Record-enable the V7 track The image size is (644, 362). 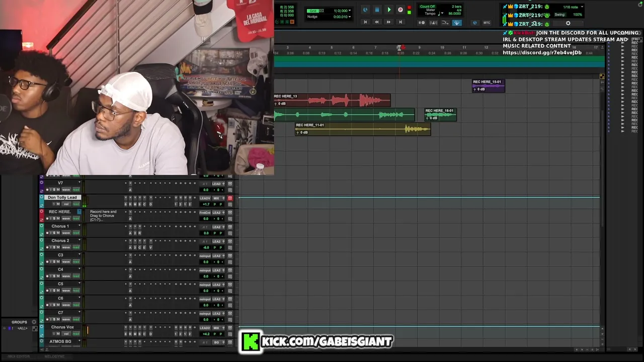(47, 190)
